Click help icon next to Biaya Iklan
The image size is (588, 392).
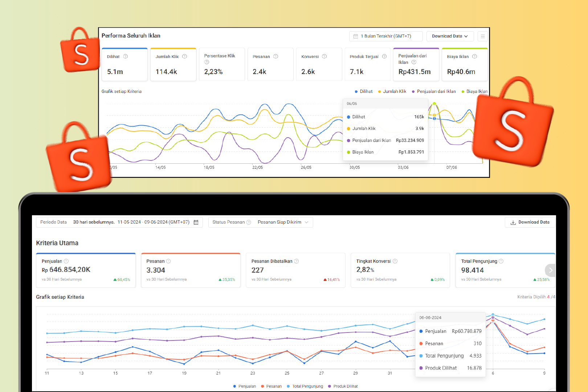[474, 56]
